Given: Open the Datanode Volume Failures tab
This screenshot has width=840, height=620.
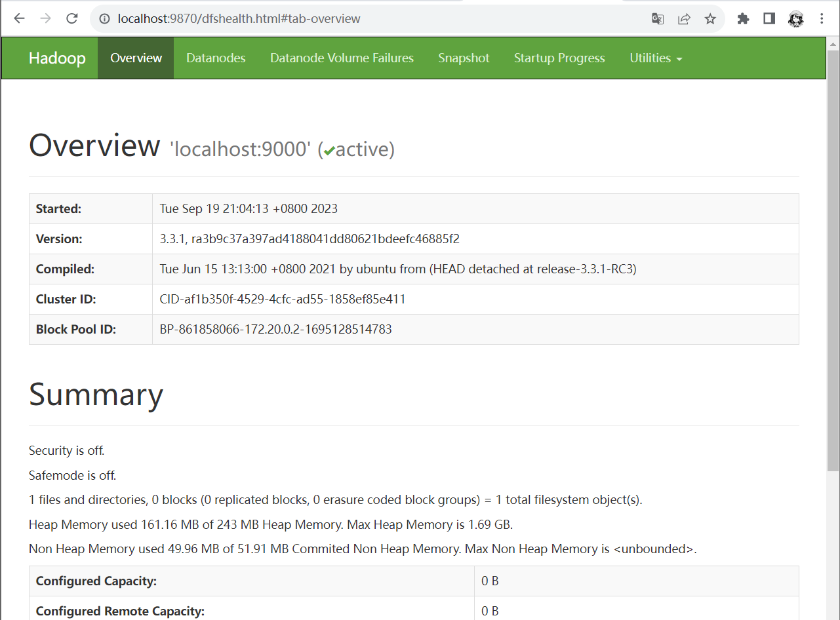Looking at the screenshot, I should [x=342, y=58].
